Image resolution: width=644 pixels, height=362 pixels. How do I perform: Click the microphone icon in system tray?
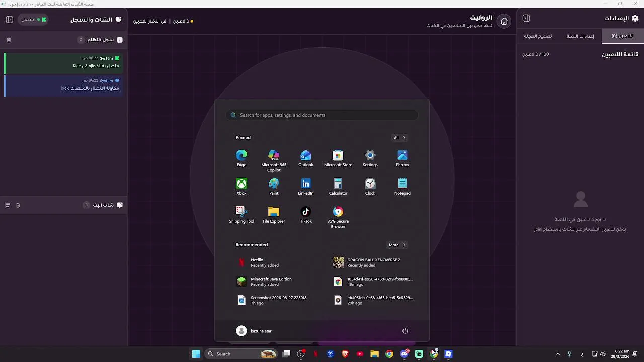tap(569, 354)
